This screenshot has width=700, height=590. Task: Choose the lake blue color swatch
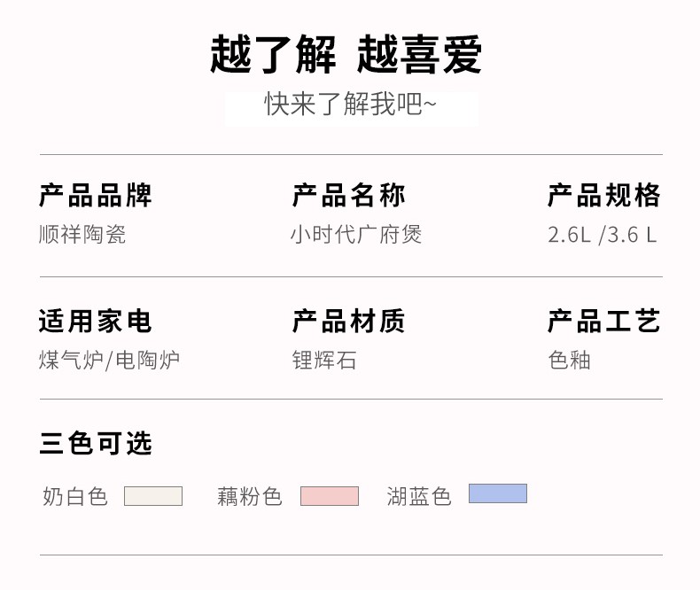(498, 493)
